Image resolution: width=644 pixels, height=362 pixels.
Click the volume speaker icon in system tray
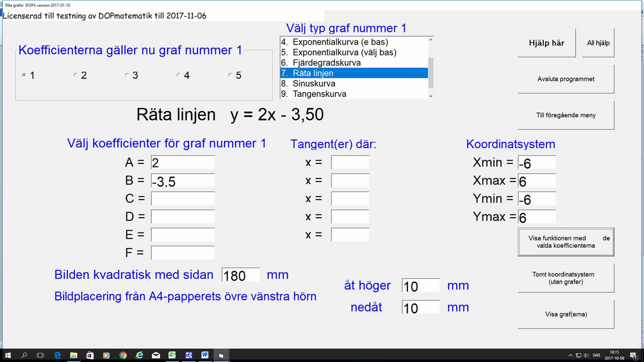click(586, 356)
